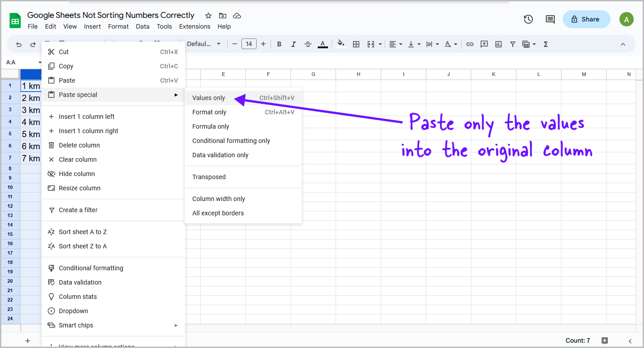
Task: Choose Dropdown from the context menu
Action: 113,311
